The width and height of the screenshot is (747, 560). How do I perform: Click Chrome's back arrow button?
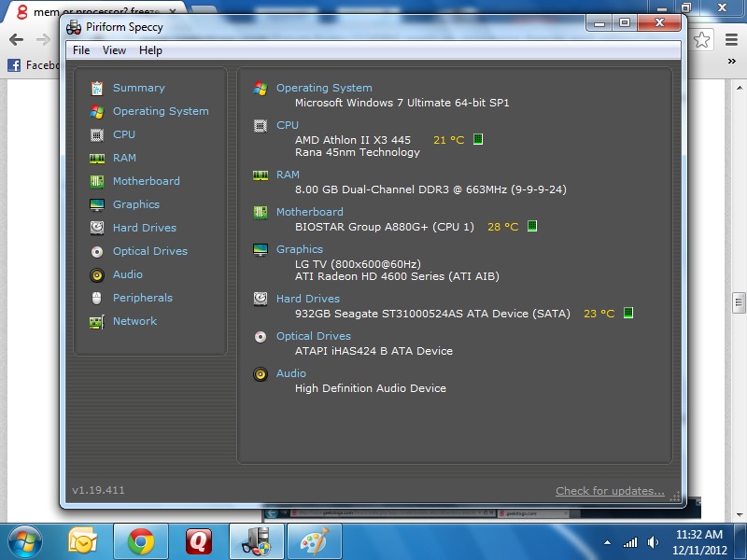coord(16,39)
